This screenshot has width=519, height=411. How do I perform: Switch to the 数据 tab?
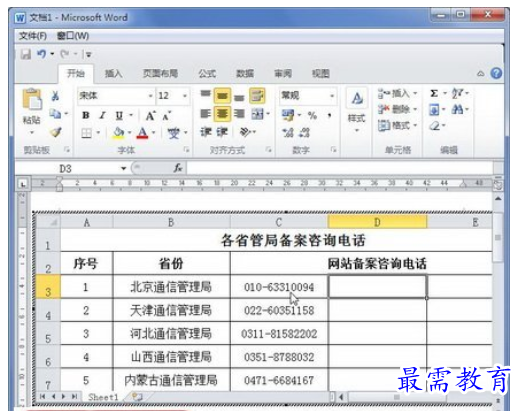[x=245, y=73]
